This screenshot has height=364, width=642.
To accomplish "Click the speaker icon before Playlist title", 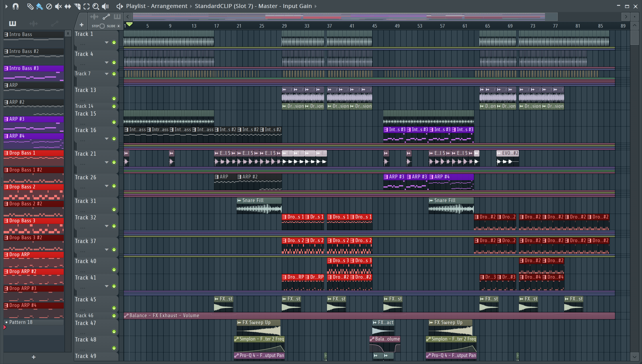I will 120,6.
